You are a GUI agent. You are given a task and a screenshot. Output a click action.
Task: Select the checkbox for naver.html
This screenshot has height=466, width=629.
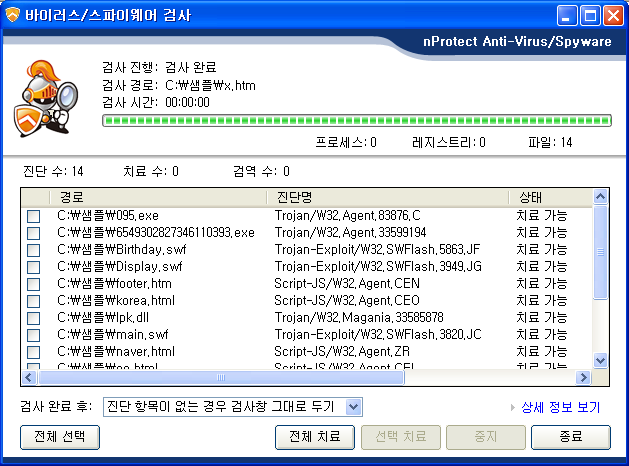(x=34, y=351)
